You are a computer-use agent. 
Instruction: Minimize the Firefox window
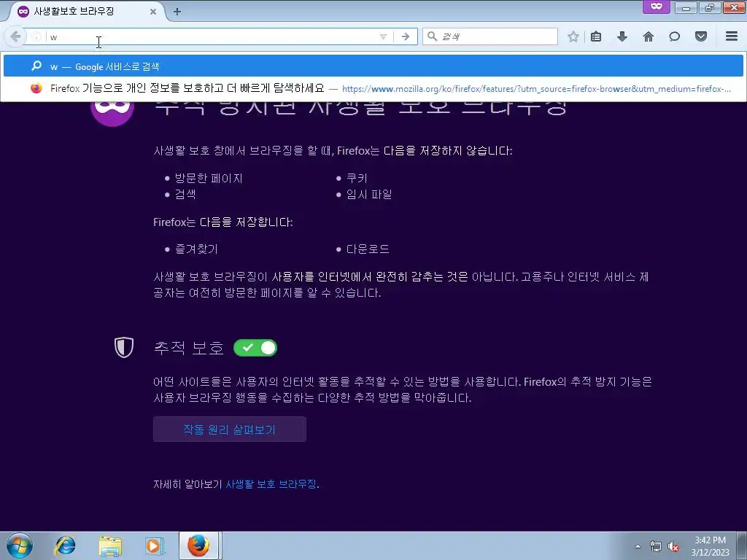686,7
